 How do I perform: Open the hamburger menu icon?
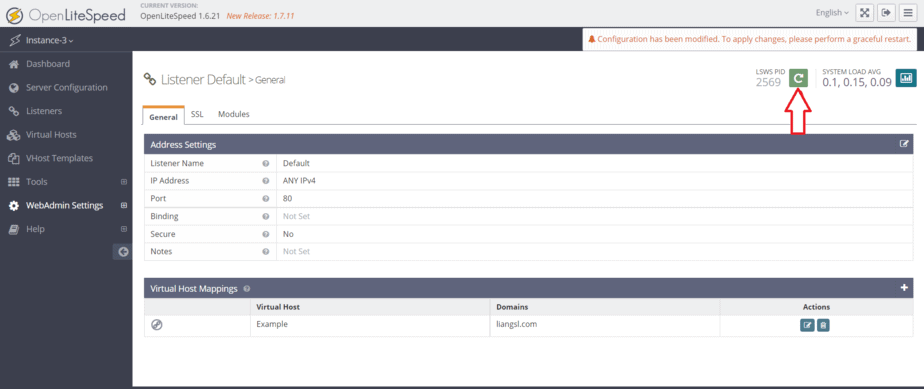[907, 13]
